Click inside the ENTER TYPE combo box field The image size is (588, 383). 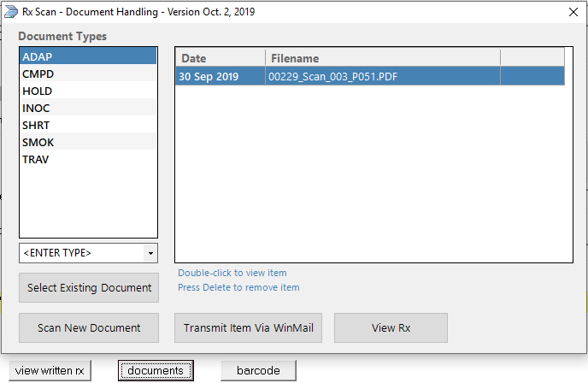(x=81, y=254)
